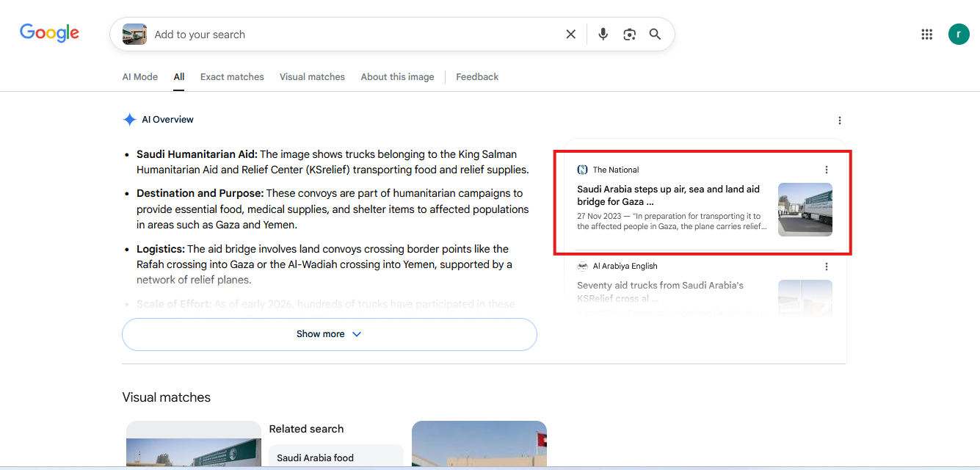The image size is (980, 470).
Task: Open The National source favicon
Action: (x=583, y=170)
